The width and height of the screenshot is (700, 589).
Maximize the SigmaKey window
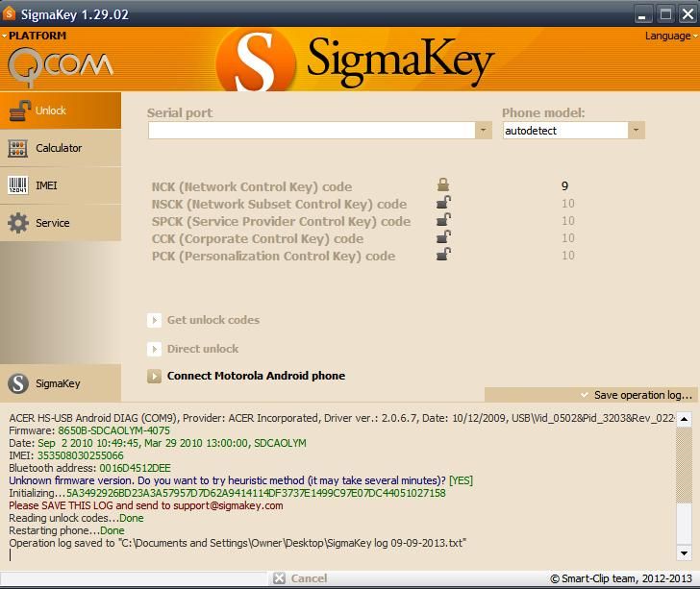pos(665,14)
